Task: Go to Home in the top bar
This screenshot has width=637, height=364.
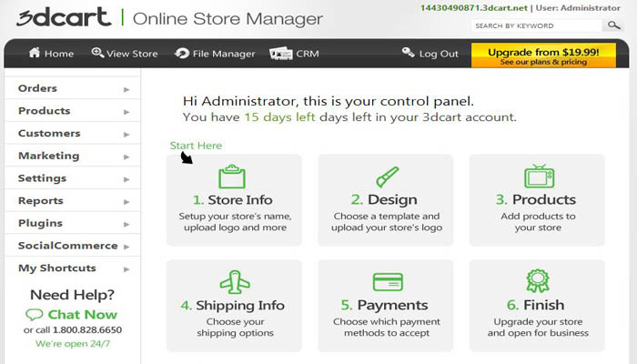Action: point(51,53)
